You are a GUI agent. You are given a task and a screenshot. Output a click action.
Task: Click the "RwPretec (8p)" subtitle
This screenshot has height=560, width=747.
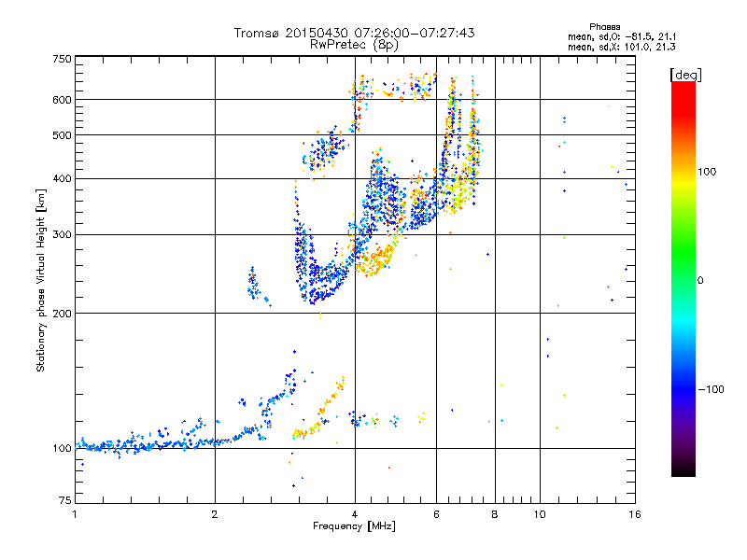pos(354,45)
